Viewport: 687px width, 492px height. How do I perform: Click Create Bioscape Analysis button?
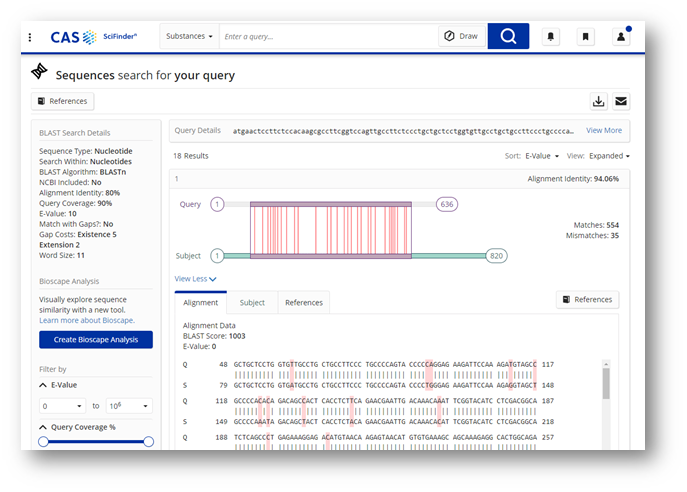point(96,340)
